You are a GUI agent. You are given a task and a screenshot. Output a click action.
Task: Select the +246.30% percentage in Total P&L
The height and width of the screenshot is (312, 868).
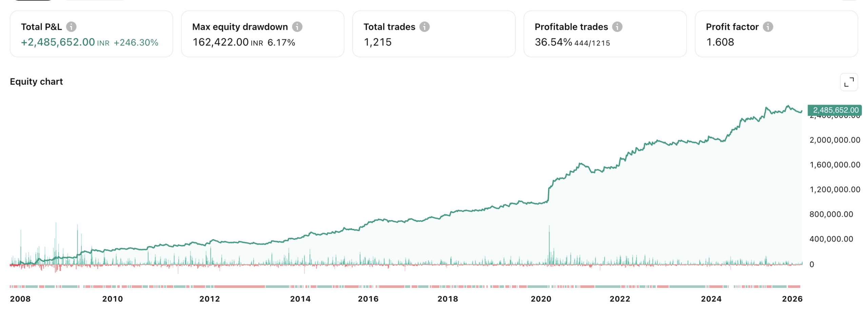tap(136, 42)
